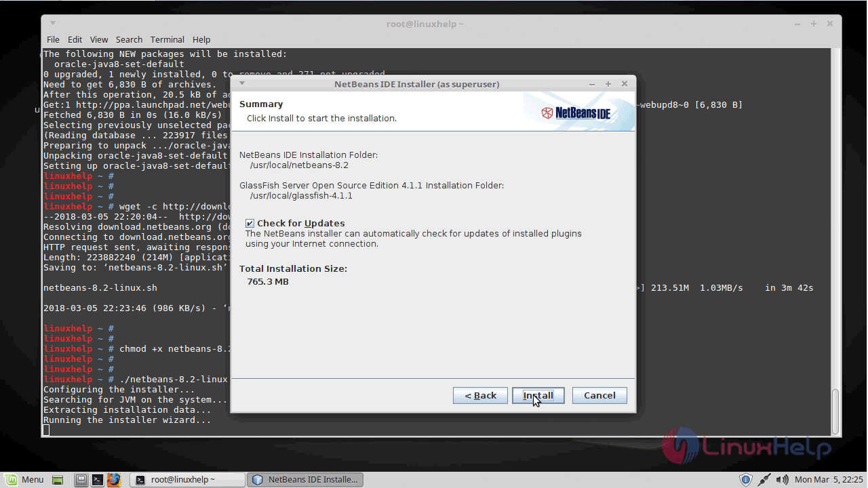This screenshot has height=488, width=868.
Task: Switch to the NetBeans IDE Installer taskbar entry
Action: pyautogui.click(x=305, y=479)
